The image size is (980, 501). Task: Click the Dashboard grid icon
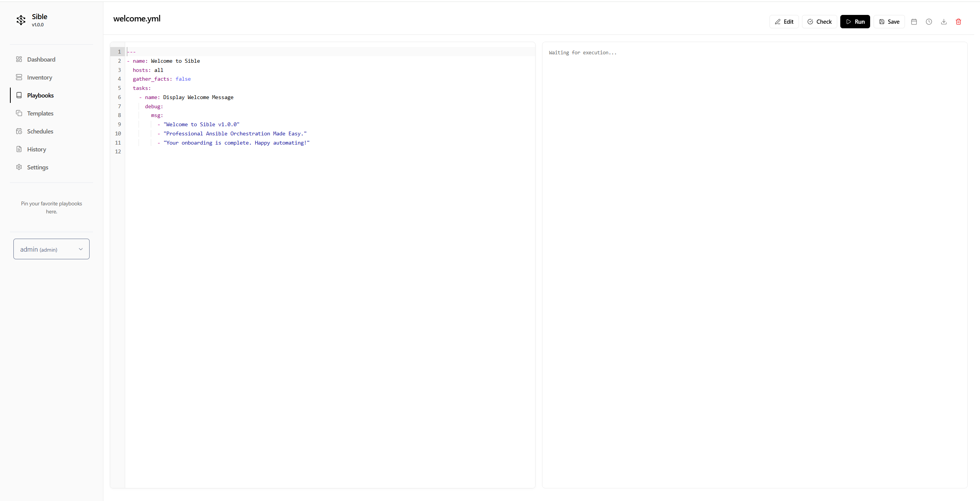pyautogui.click(x=19, y=59)
